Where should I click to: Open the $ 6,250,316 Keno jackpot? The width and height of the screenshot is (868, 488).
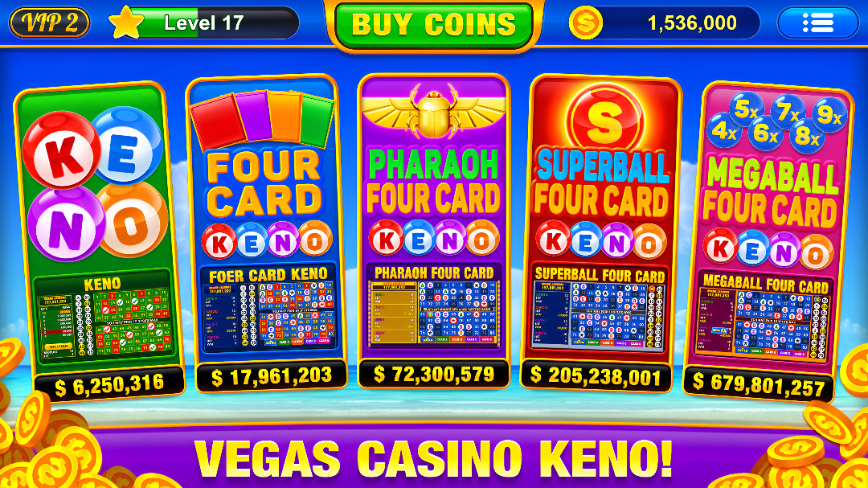coord(109,383)
